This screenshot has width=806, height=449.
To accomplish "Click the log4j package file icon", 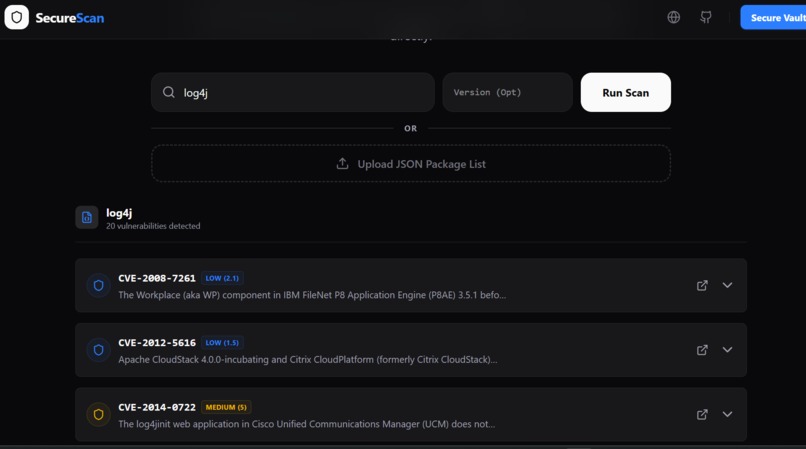I will [87, 218].
